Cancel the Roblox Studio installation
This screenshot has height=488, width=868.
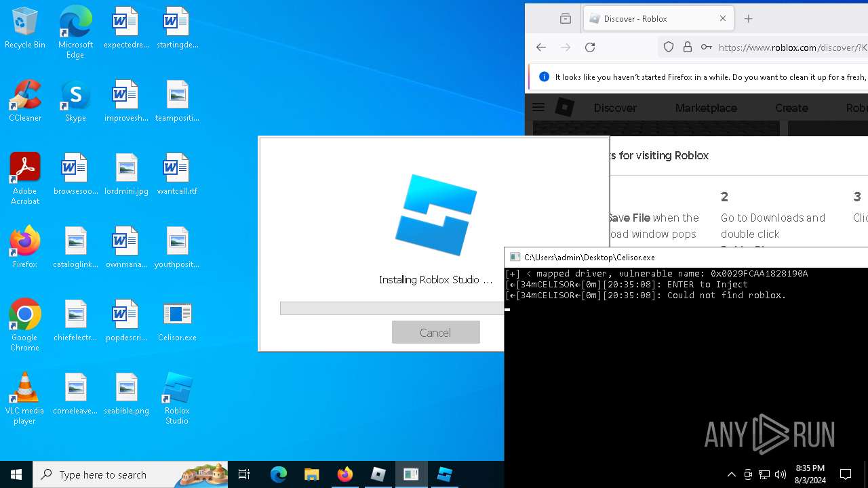point(435,332)
